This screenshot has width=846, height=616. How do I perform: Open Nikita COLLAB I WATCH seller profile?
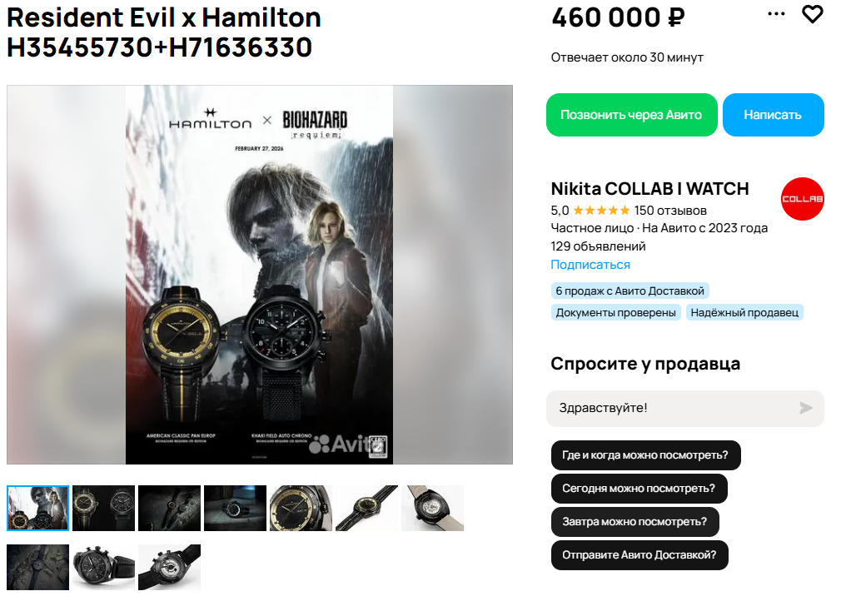649,189
